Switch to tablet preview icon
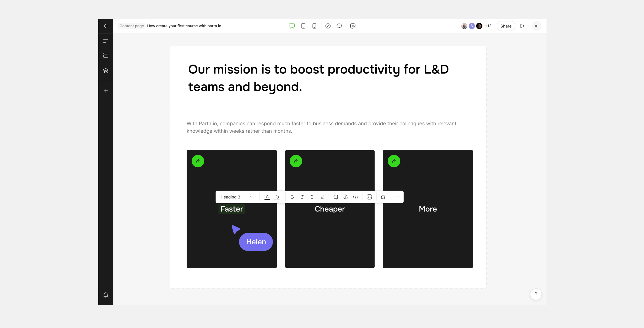The image size is (644, 328). [x=303, y=26]
